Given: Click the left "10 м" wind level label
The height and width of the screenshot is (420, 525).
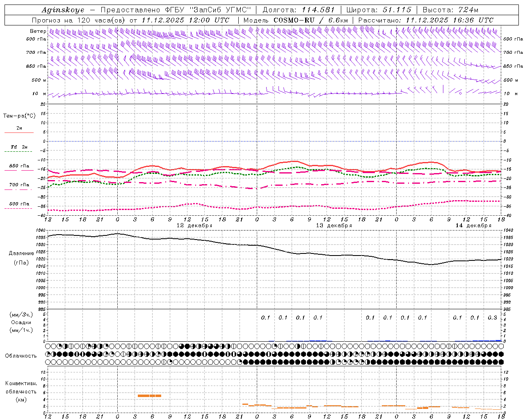Looking at the screenshot, I should click(x=39, y=94).
